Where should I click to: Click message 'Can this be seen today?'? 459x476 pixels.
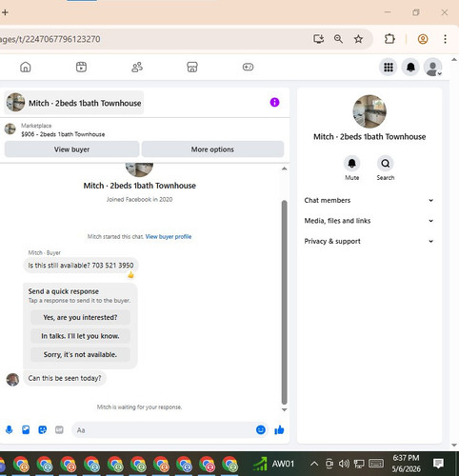point(65,378)
